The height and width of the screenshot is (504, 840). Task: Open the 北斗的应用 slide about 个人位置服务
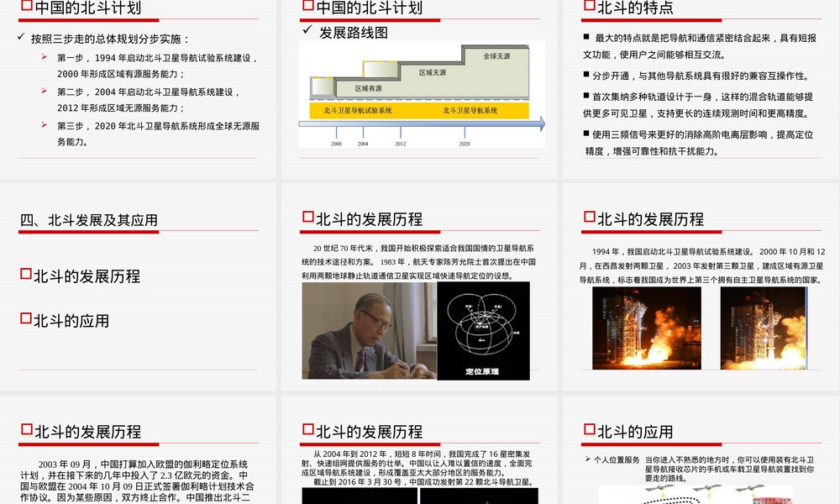pos(701,450)
